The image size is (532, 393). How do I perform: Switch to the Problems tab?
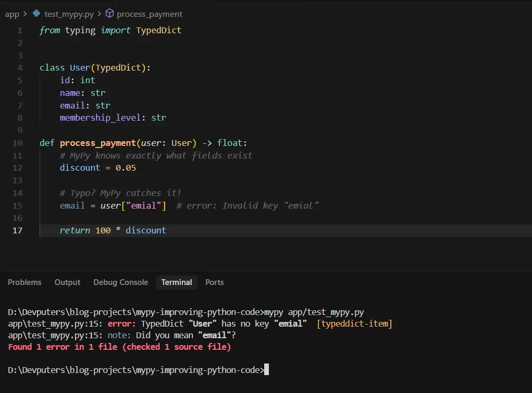coord(24,282)
